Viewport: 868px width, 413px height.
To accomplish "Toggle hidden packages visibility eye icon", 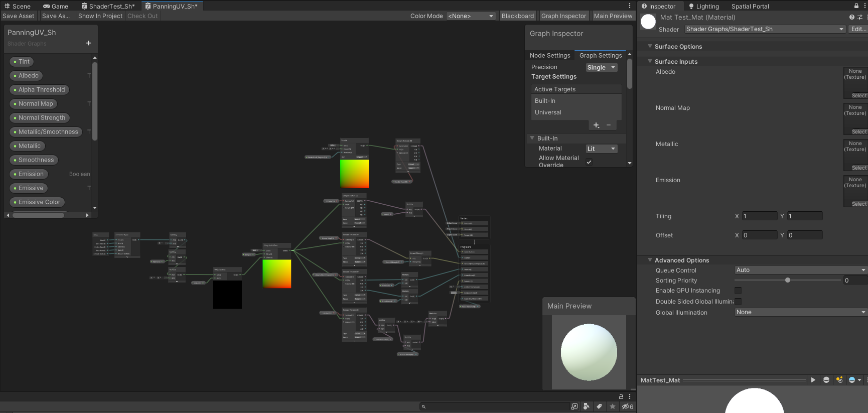I will [627, 406].
